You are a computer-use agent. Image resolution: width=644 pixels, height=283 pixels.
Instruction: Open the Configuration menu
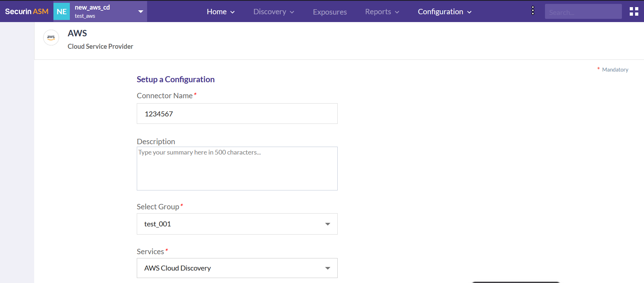(445, 12)
